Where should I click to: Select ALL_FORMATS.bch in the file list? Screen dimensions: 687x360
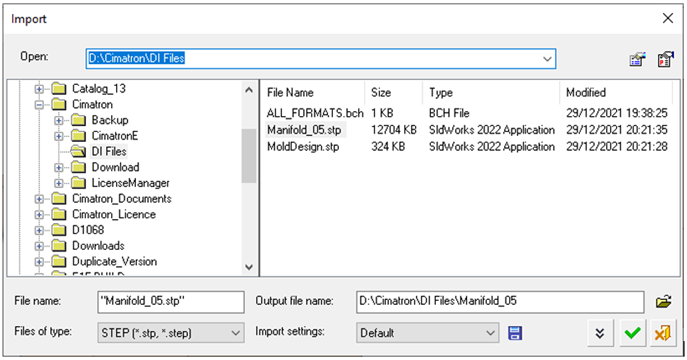point(315,113)
